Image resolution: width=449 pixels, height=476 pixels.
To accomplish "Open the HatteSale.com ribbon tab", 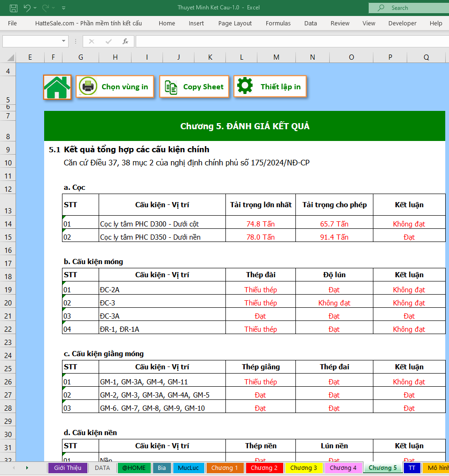I will (x=88, y=23).
